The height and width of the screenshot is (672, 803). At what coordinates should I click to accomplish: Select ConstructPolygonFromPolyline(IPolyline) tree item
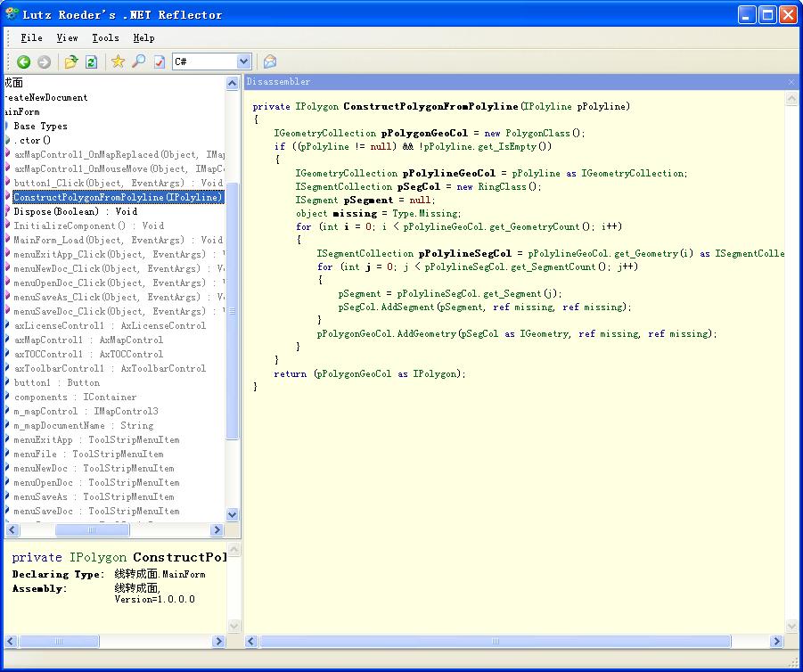[x=118, y=197]
